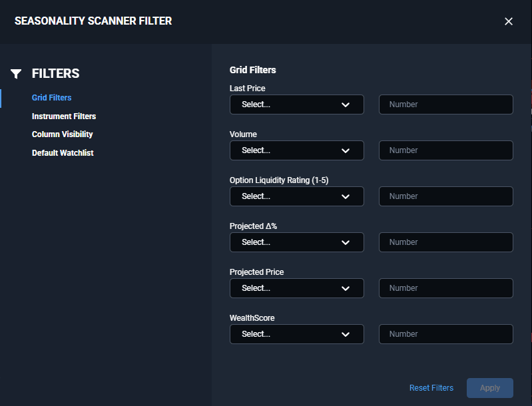Click the Projected Price field label

[256, 272]
